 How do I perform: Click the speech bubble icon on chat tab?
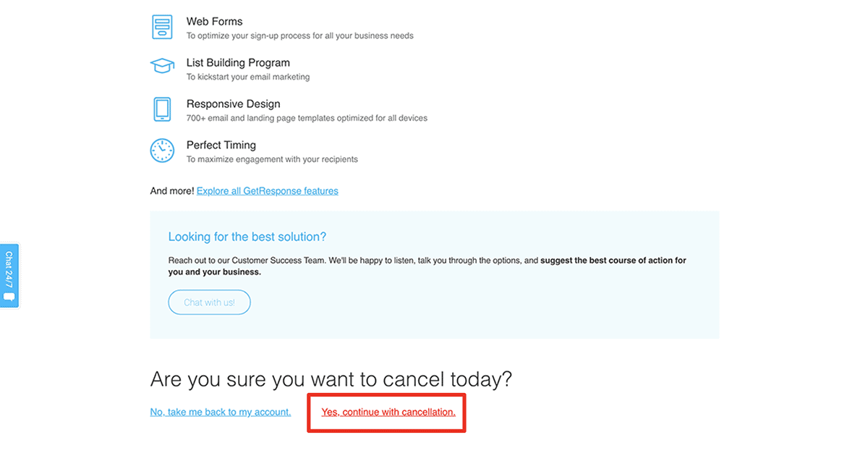pyautogui.click(x=9, y=297)
